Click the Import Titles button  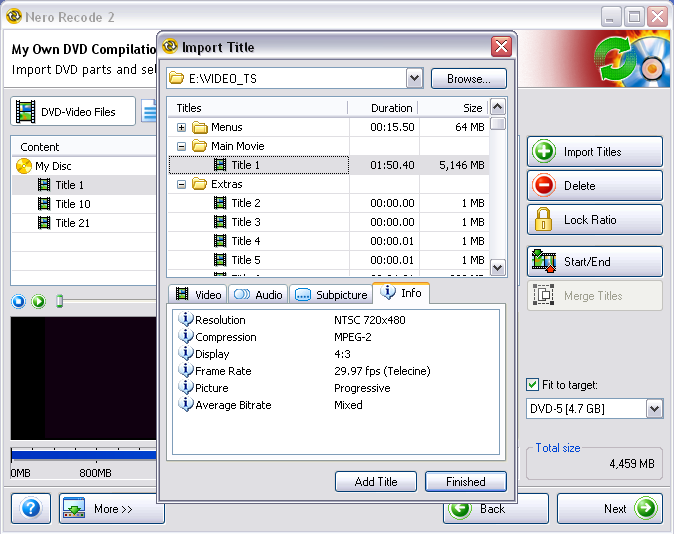[594, 151]
